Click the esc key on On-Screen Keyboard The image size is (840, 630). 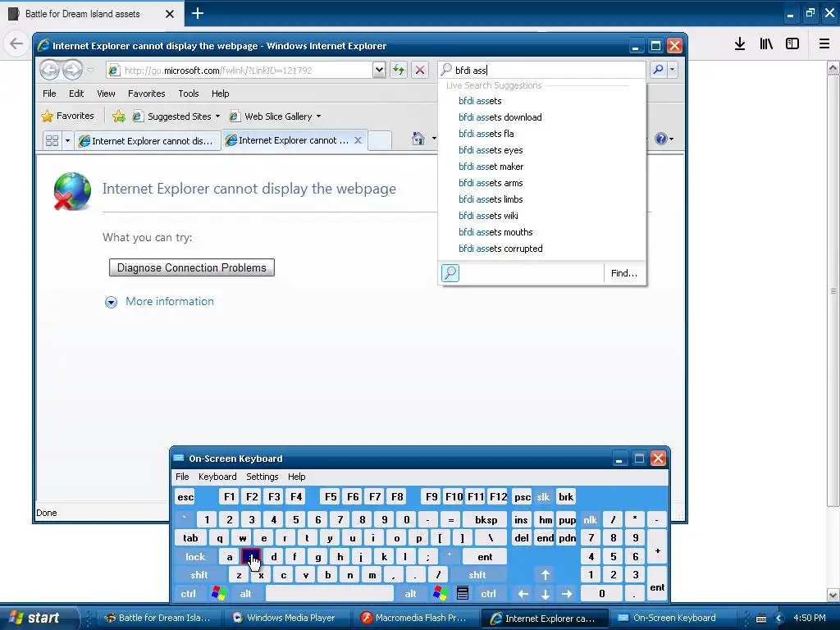185,496
